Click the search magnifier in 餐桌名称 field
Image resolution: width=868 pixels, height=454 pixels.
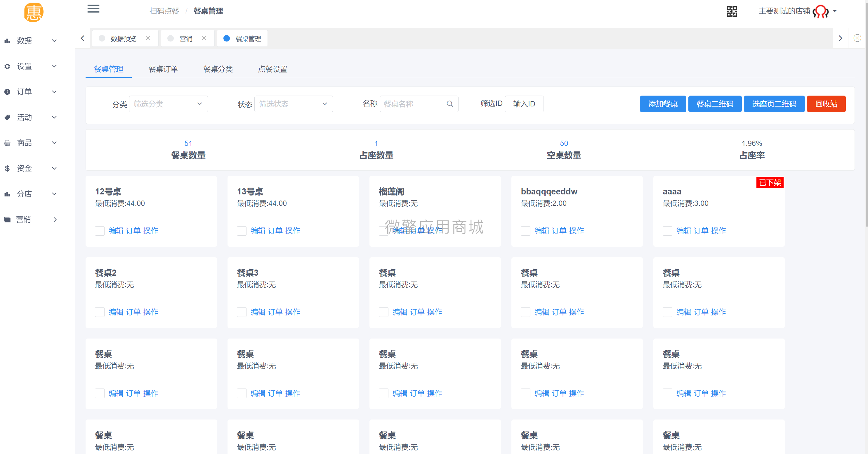(x=450, y=104)
